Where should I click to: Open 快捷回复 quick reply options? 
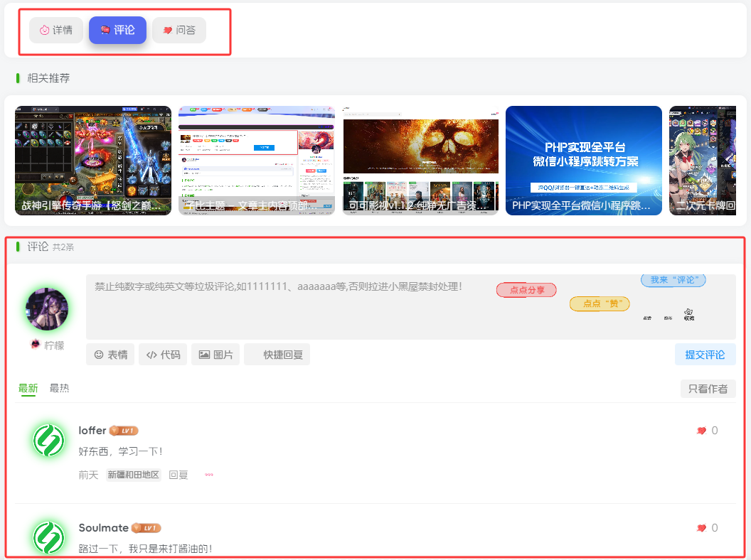pos(277,354)
